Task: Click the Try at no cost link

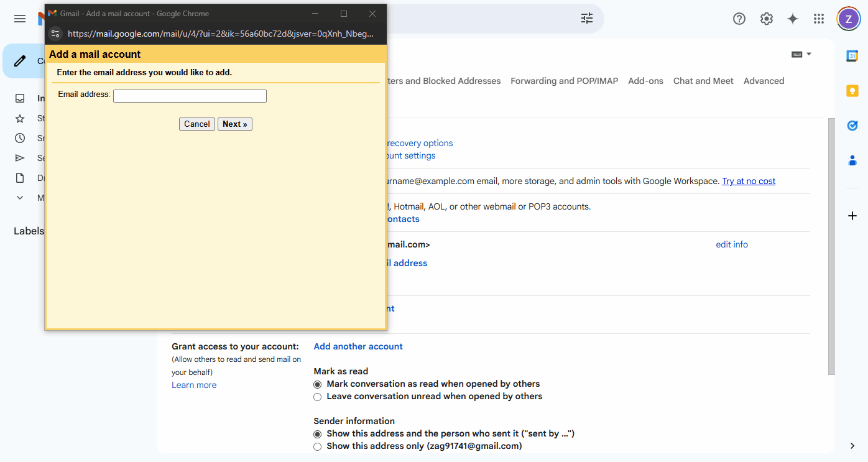Action: pos(749,181)
